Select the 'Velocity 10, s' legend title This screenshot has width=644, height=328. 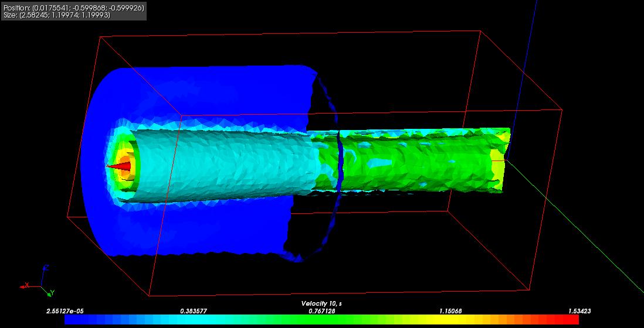[x=321, y=304]
